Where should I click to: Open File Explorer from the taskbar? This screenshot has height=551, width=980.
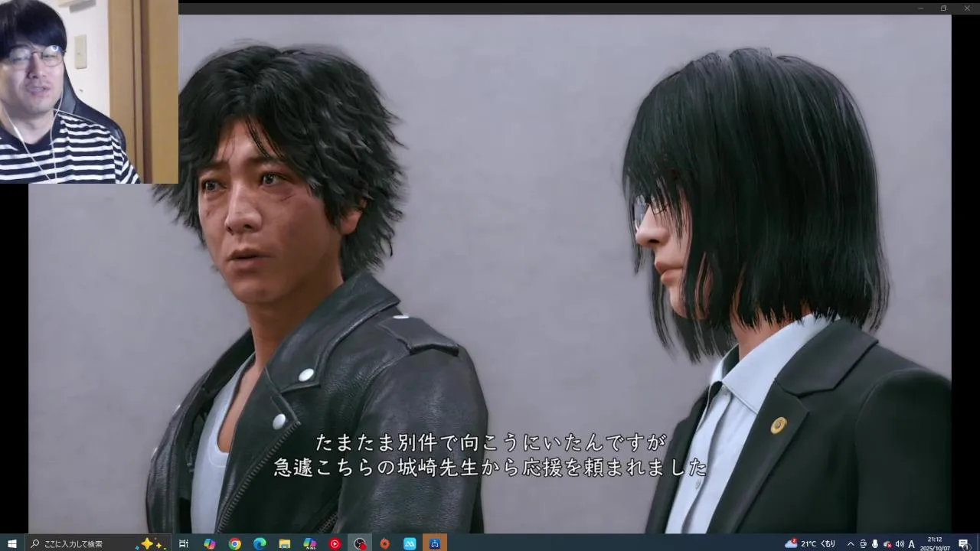tap(285, 543)
